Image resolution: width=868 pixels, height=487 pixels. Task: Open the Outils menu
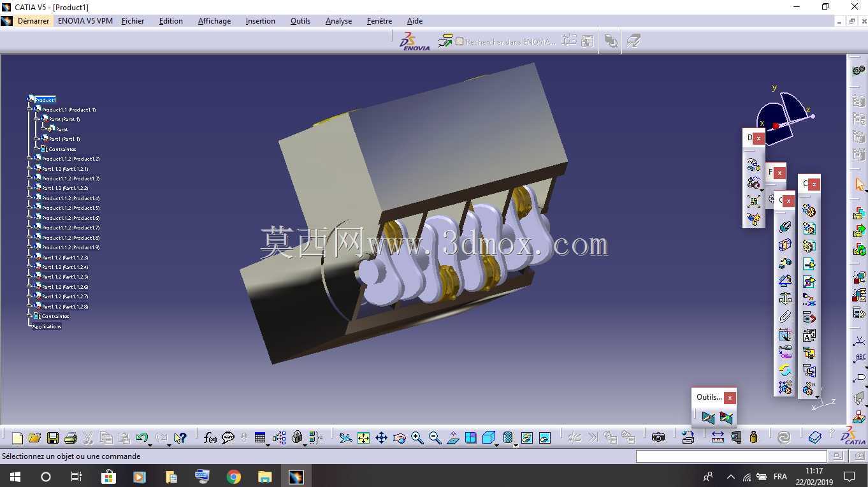300,21
